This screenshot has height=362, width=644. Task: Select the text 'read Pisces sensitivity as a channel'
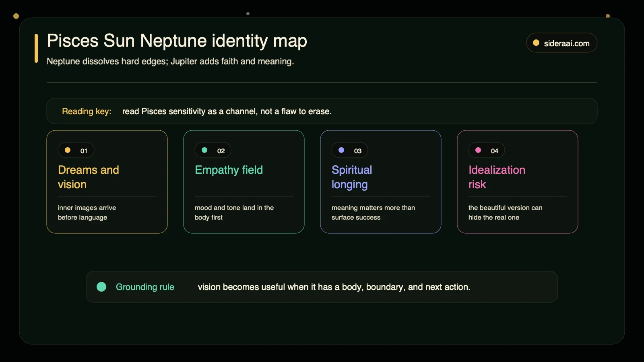tap(189, 111)
